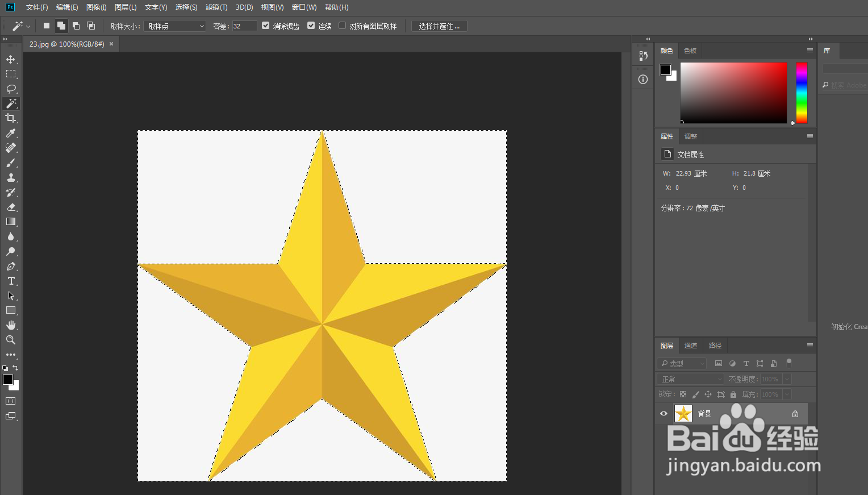Switch to the 色板 tab

click(690, 51)
